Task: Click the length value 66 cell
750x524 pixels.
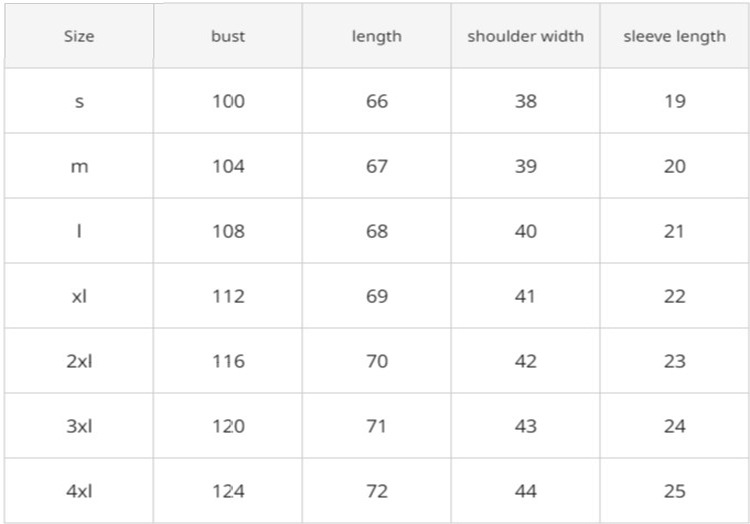Action: coord(376,101)
